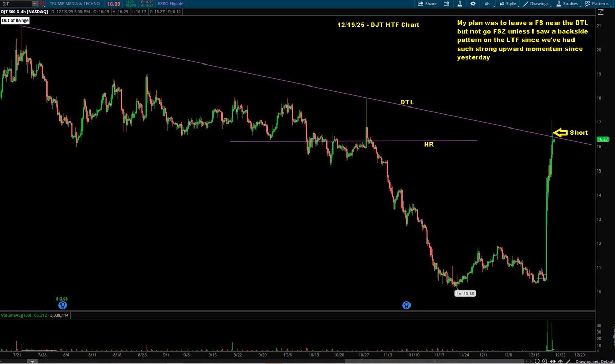615x364 pixels.
Task: Select the DTL text drawing
Action: 407,102
